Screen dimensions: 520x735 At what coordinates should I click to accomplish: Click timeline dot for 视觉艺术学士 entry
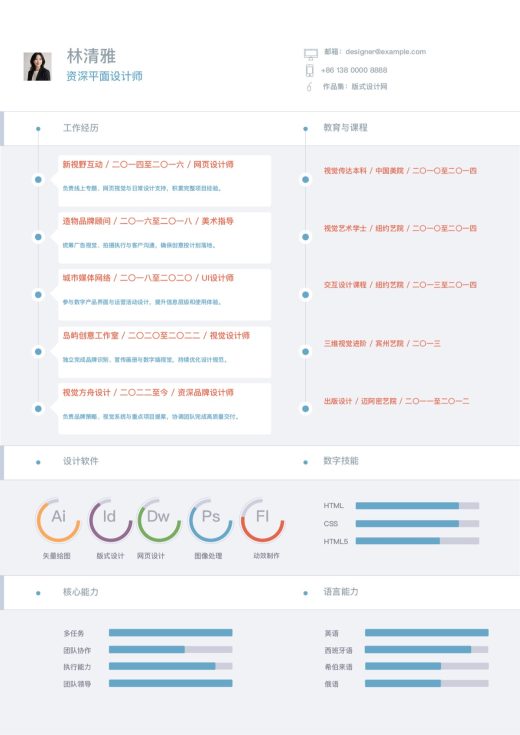click(306, 237)
